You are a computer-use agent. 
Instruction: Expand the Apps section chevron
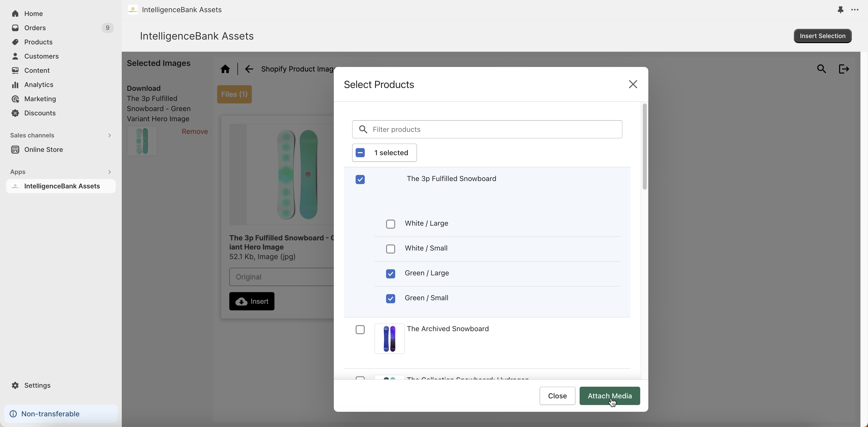coord(109,172)
